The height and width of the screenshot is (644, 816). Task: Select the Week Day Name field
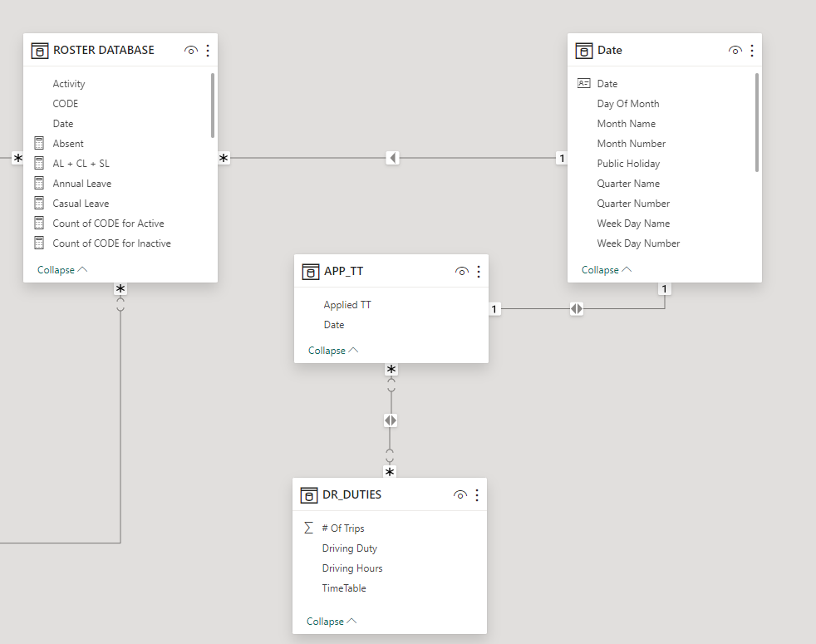coord(633,224)
